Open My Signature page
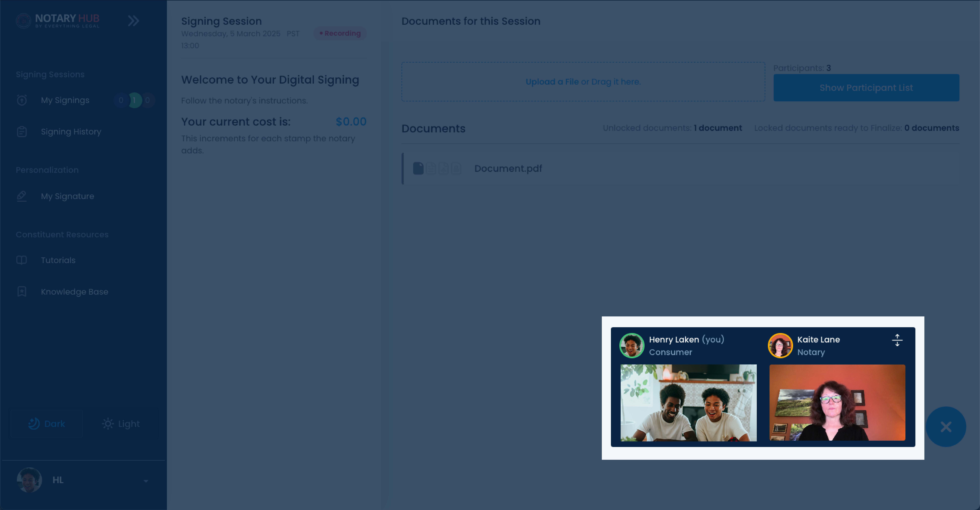The height and width of the screenshot is (510, 980). coord(67,196)
